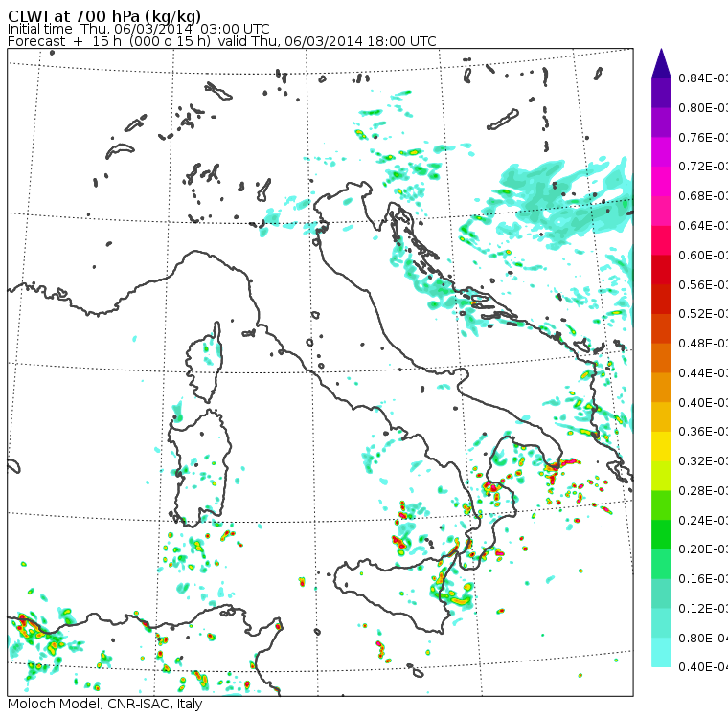The width and height of the screenshot is (728, 717).
Task: Click the 0.84E-03 colorbar label
Action: coord(703,78)
